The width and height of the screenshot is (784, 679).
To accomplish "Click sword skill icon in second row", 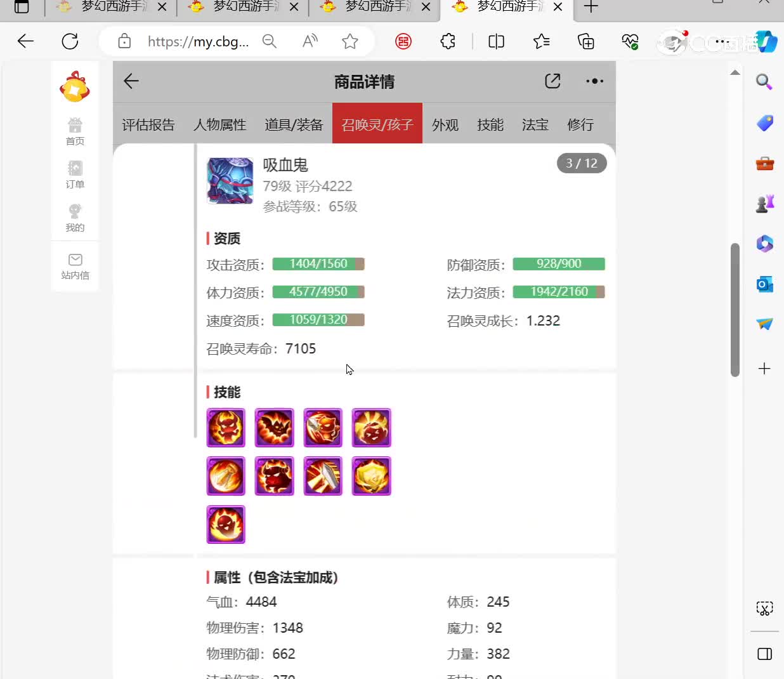I will 323,476.
